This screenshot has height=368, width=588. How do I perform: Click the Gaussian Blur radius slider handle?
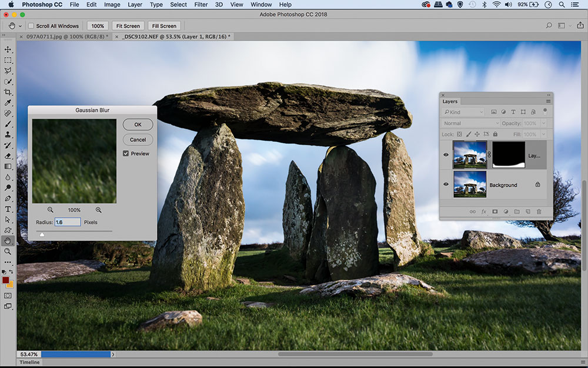point(42,234)
